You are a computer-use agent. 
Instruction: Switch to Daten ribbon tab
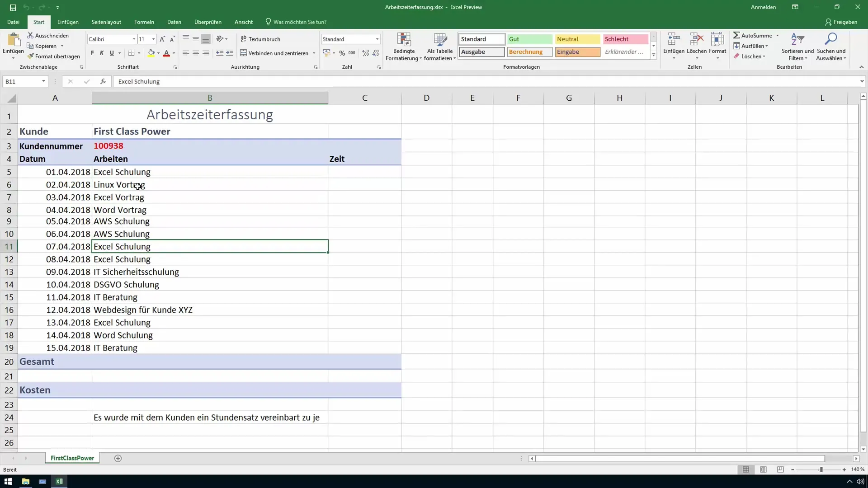click(x=174, y=22)
